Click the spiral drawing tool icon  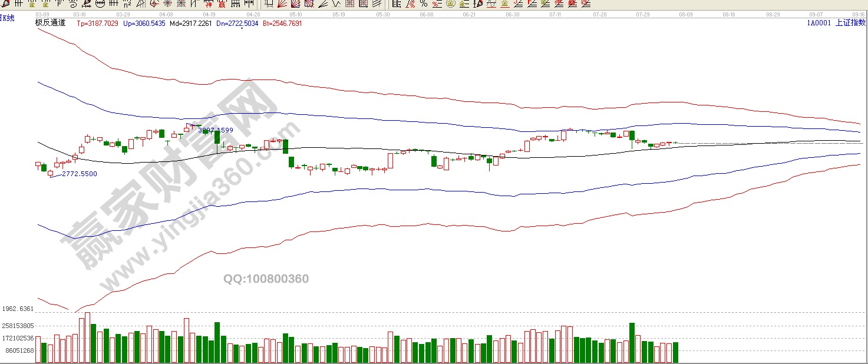(x=72, y=4)
